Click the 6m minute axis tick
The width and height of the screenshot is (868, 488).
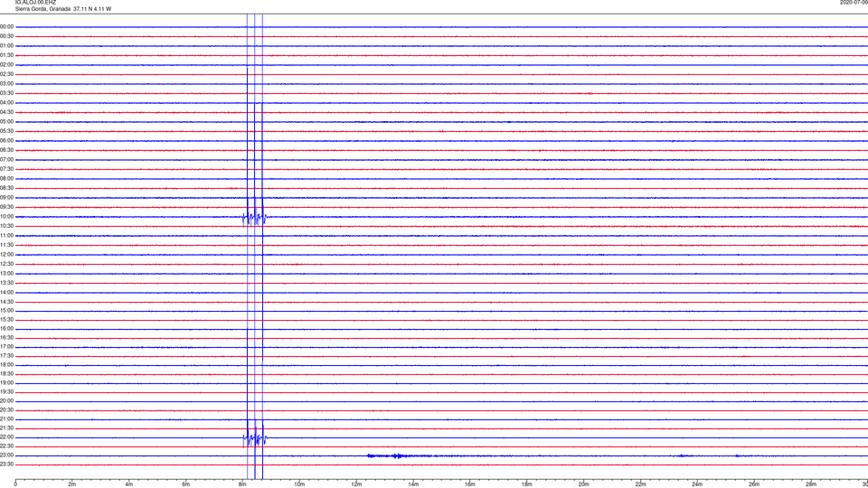coord(186,484)
